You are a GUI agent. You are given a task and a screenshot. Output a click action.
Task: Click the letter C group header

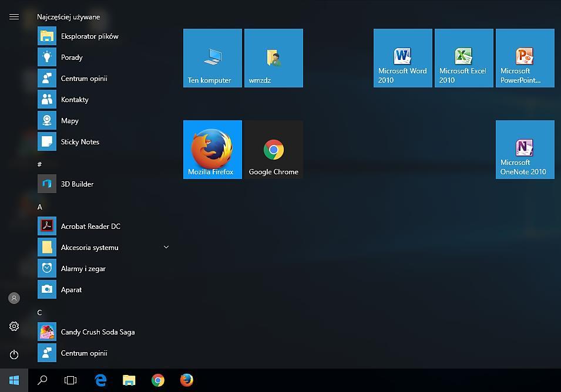[40, 312]
